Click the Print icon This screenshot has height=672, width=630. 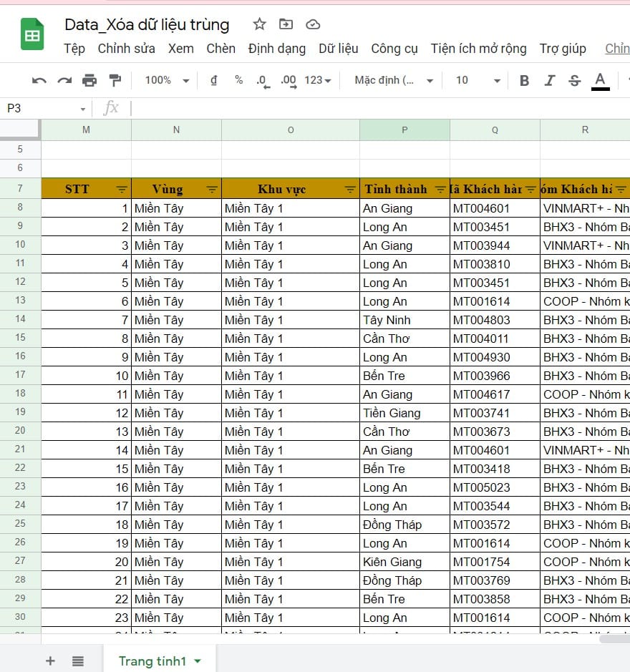click(x=89, y=80)
